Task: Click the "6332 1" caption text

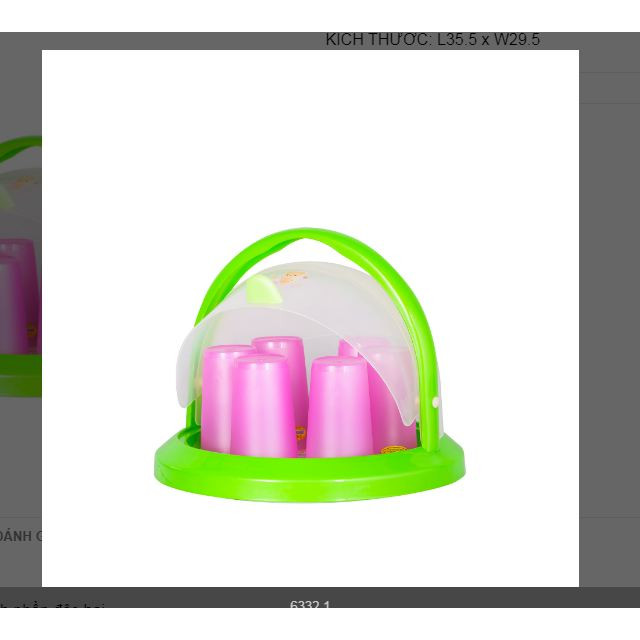Action: pyautogui.click(x=309, y=604)
